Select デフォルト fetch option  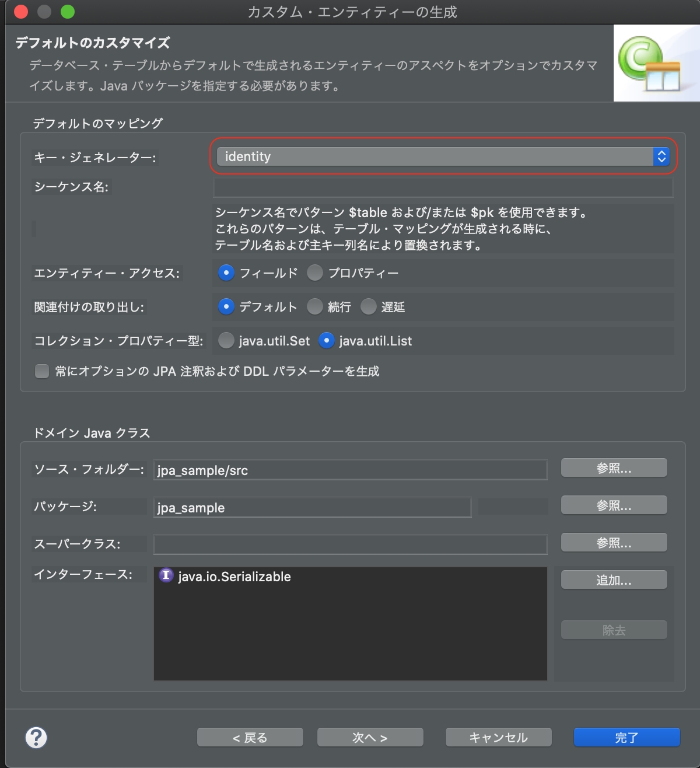[x=226, y=306]
